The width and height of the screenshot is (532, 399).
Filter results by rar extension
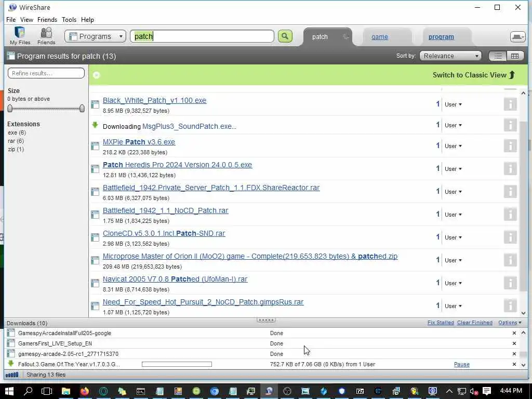click(x=16, y=141)
